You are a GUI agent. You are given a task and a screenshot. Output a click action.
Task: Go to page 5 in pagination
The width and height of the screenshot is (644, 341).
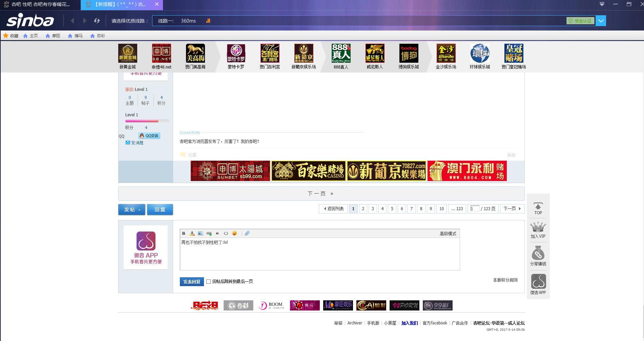tap(392, 209)
